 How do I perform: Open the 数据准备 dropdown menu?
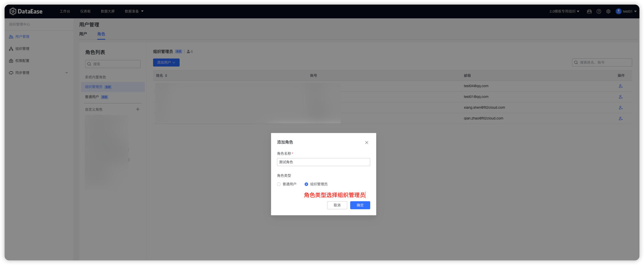coord(134,11)
